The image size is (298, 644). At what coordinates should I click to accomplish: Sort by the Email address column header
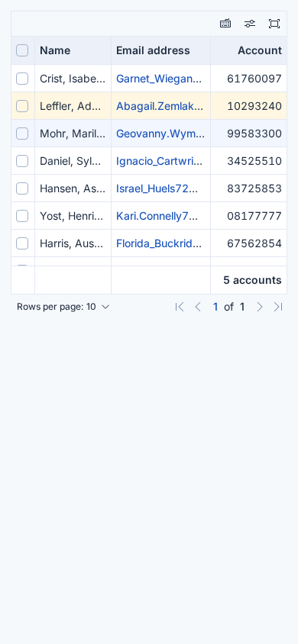pos(153,50)
